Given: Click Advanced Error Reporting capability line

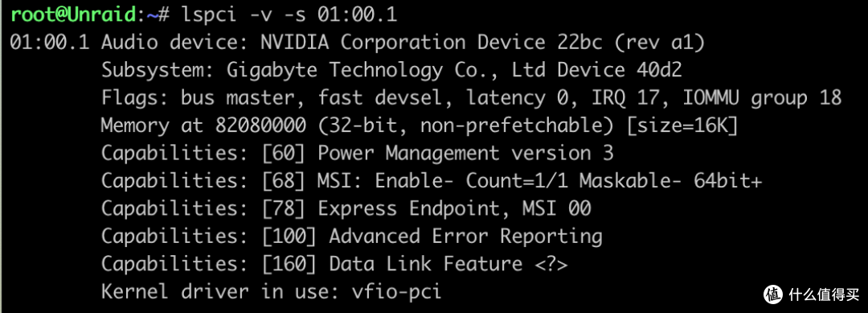Looking at the screenshot, I should click(351, 237).
